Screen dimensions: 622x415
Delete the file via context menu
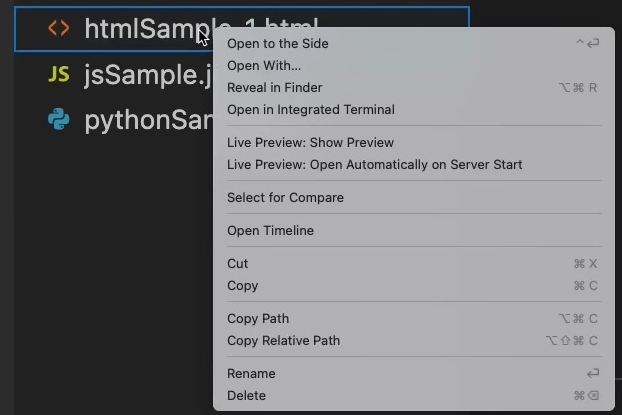414,395
